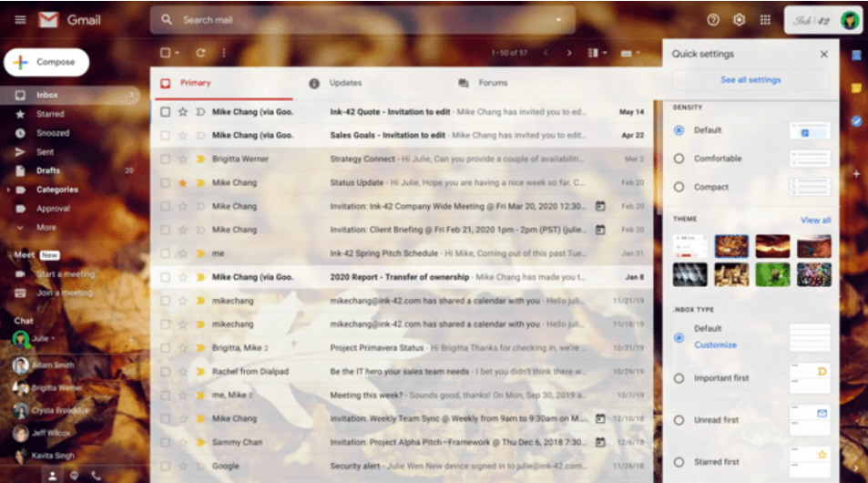
Task: Show the contacts tab in chat footer
Action: [x=52, y=475]
